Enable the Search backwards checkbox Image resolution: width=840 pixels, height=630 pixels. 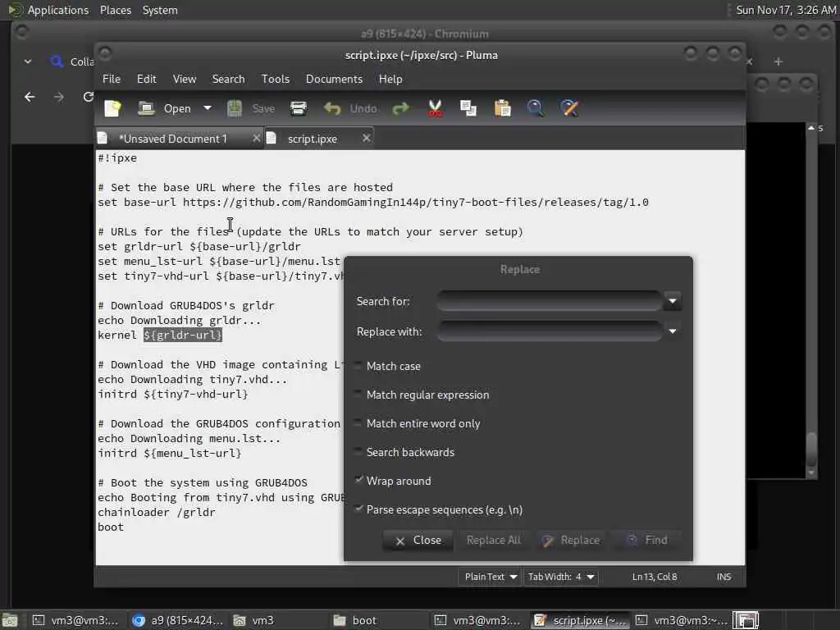[358, 452]
